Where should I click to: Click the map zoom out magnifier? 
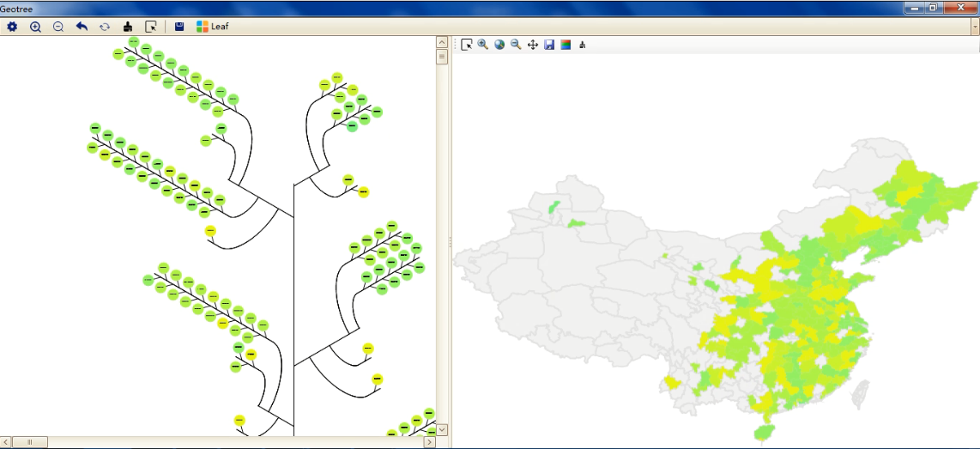point(516,45)
